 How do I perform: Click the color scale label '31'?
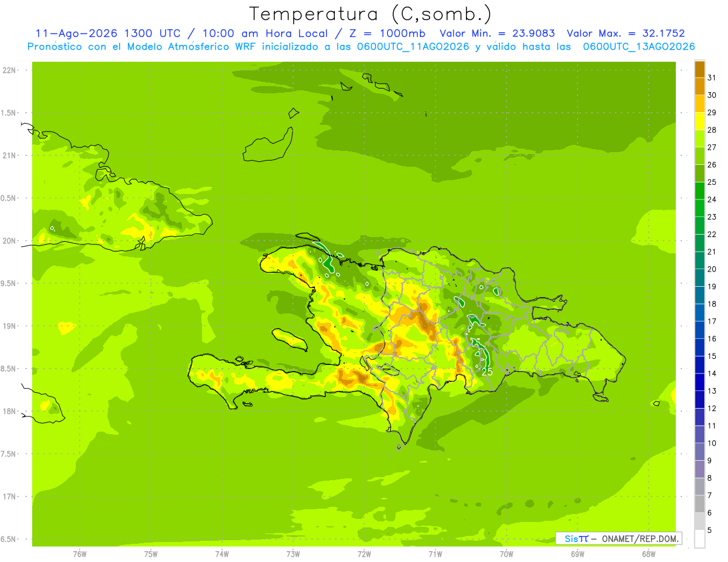(x=712, y=78)
